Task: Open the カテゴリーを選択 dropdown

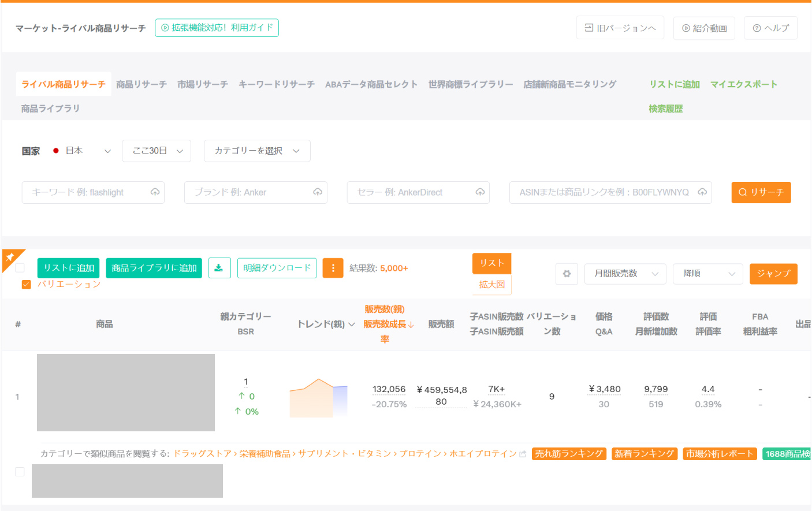Action: [x=257, y=151]
